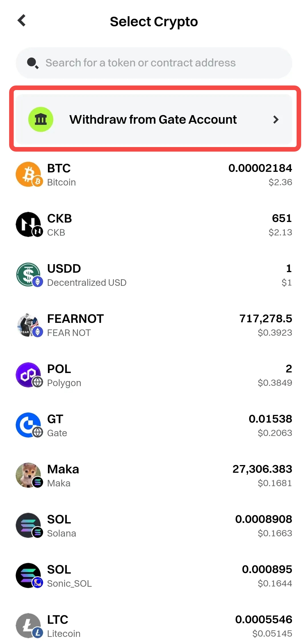
Task: Tap the green bank icon
Action: [41, 119]
